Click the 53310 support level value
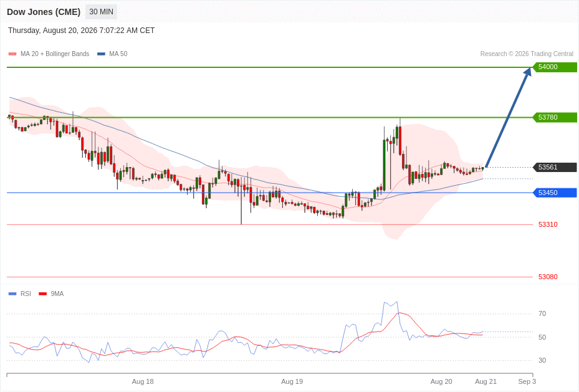 pyautogui.click(x=548, y=224)
